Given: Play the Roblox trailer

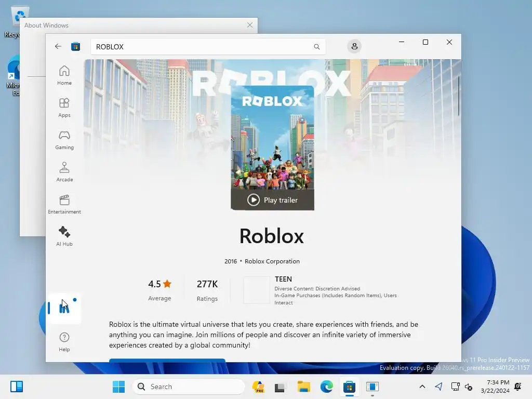Looking at the screenshot, I should (272, 200).
